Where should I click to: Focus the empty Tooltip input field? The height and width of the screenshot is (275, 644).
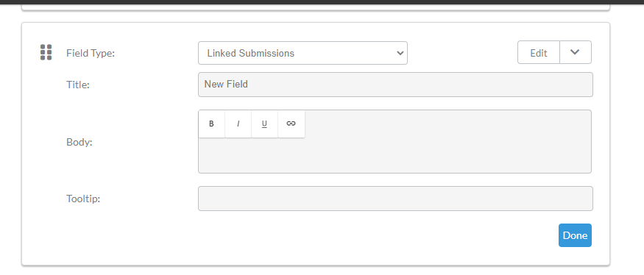(395, 199)
